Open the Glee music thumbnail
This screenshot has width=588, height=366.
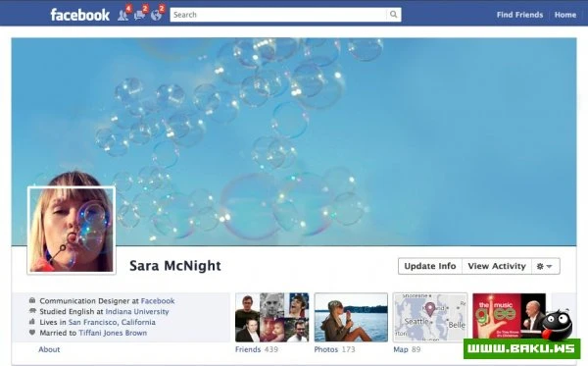click(x=510, y=316)
